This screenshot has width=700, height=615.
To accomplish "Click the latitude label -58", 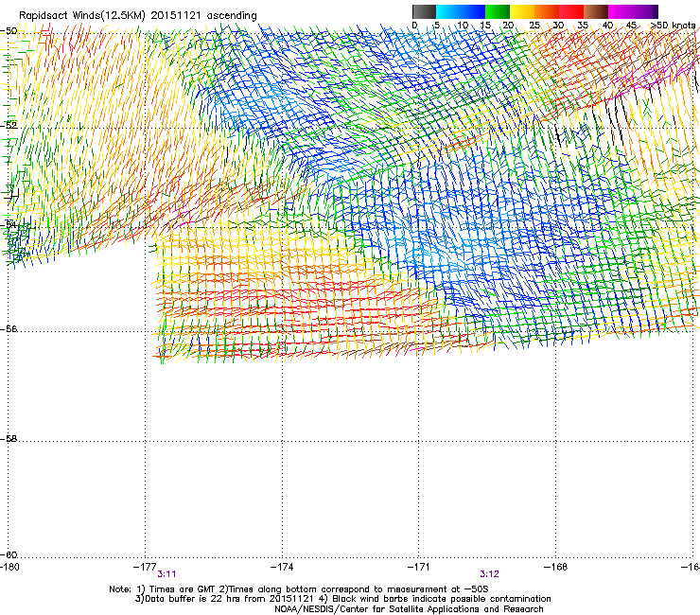I will tap(9, 439).
